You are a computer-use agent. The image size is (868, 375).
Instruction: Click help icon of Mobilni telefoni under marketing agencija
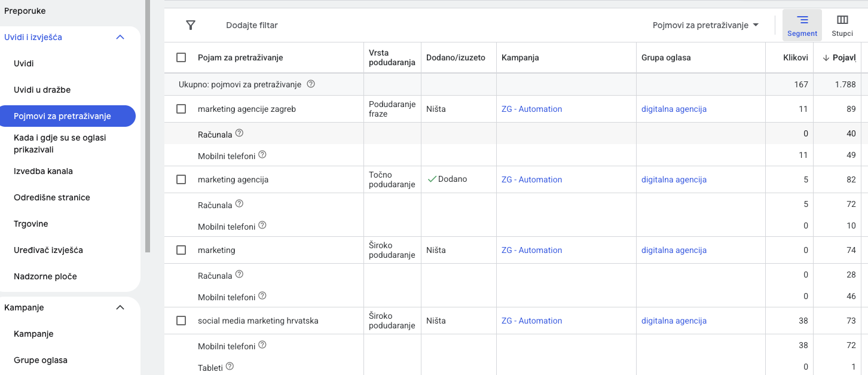pos(262,226)
